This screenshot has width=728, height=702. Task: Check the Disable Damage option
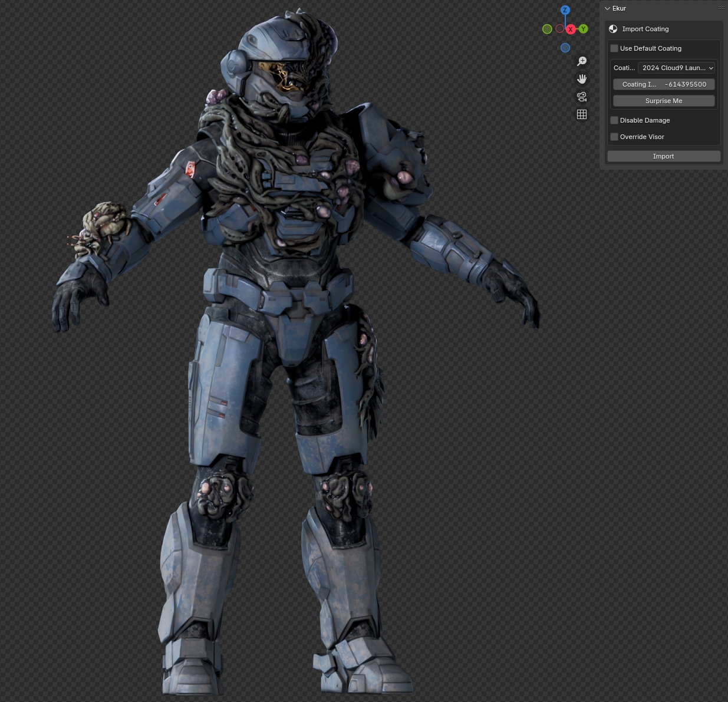tap(614, 120)
